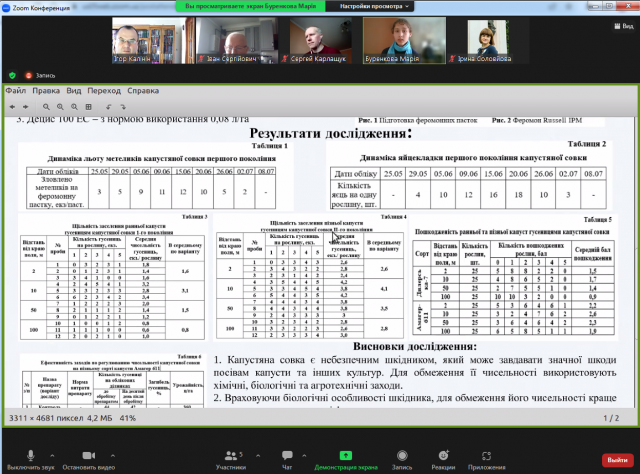Toggle microphone with Выключить звук
The height and width of the screenshot is (474, 640).
tap(31, 460)
